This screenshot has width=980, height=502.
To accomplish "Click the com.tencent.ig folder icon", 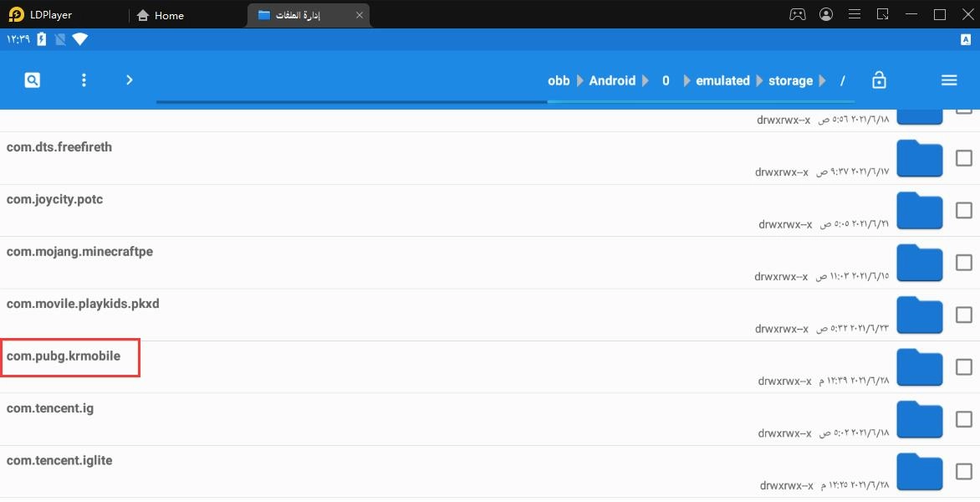I will click(x=919, y=419).
